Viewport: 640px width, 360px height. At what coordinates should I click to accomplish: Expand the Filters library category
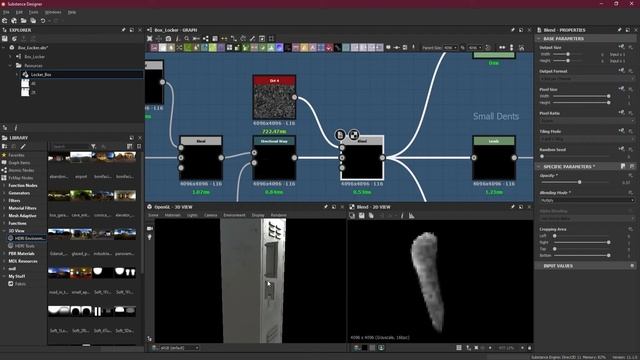coord(4,200)
